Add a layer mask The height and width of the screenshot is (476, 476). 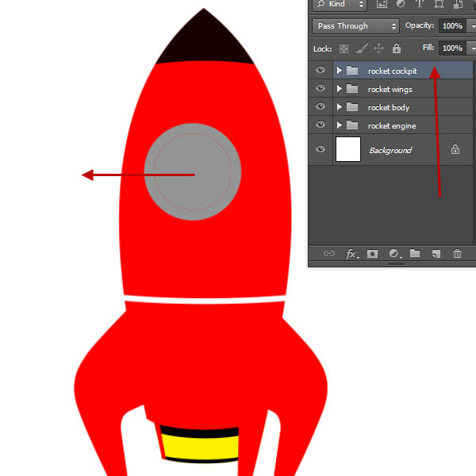pyautogui.click(x=372, y=254)
